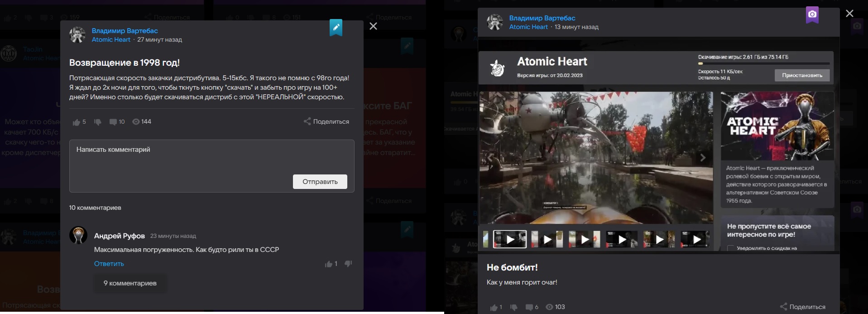Click the Atomic Heart game logo icon
The image size is (868, 314).
(x=497, y=68)
